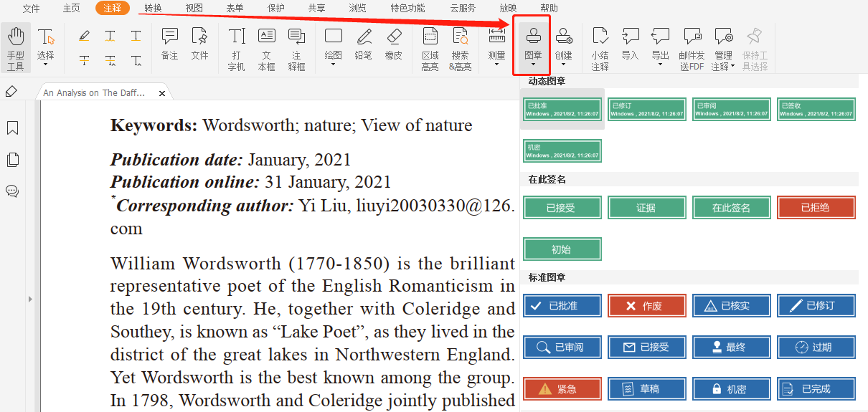
Task: Open the 转换 convert menu tab
Action: pyautogui.click(x=153, y=8)
